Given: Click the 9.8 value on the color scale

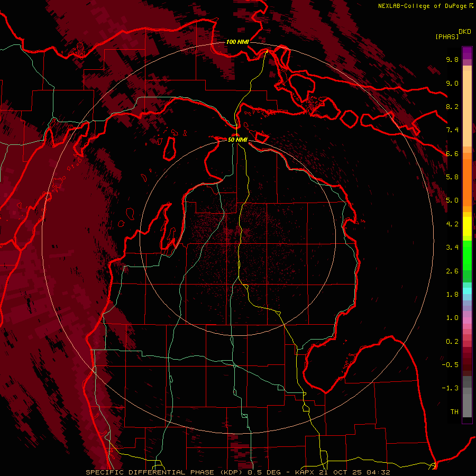Looking at the screenshot, I should [452, 59].
